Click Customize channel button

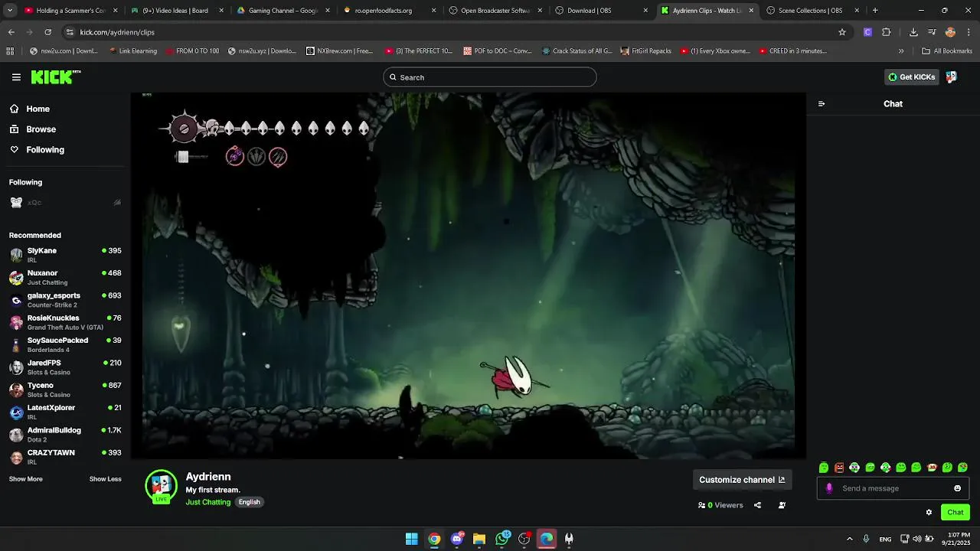coord(742,480)
